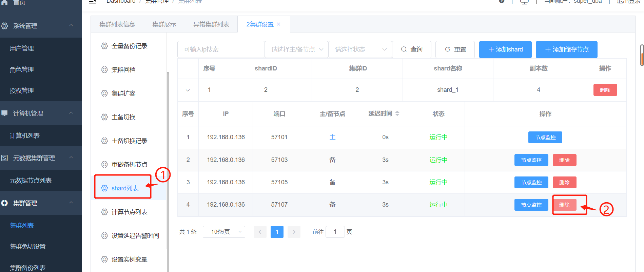Delete the node with port 57107
Image resolution: width=644 pixels, height=272 pixels.
(564, 205)
